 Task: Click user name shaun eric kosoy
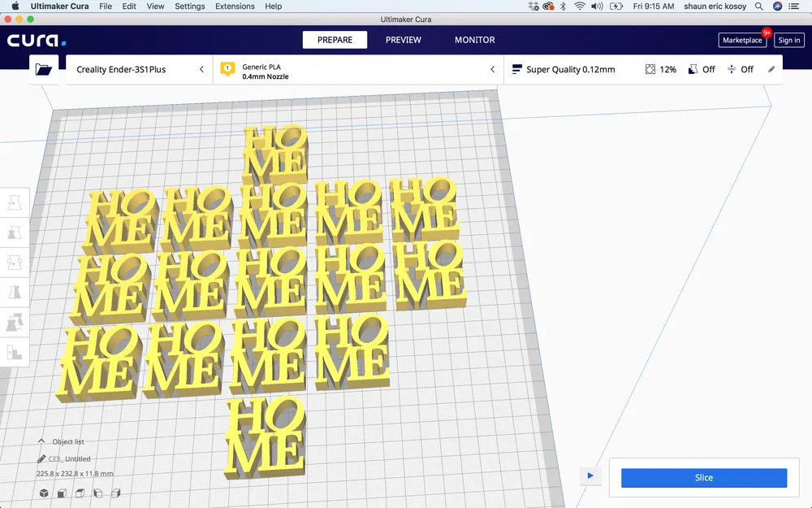pyautogui.click(x=715, y=7)
